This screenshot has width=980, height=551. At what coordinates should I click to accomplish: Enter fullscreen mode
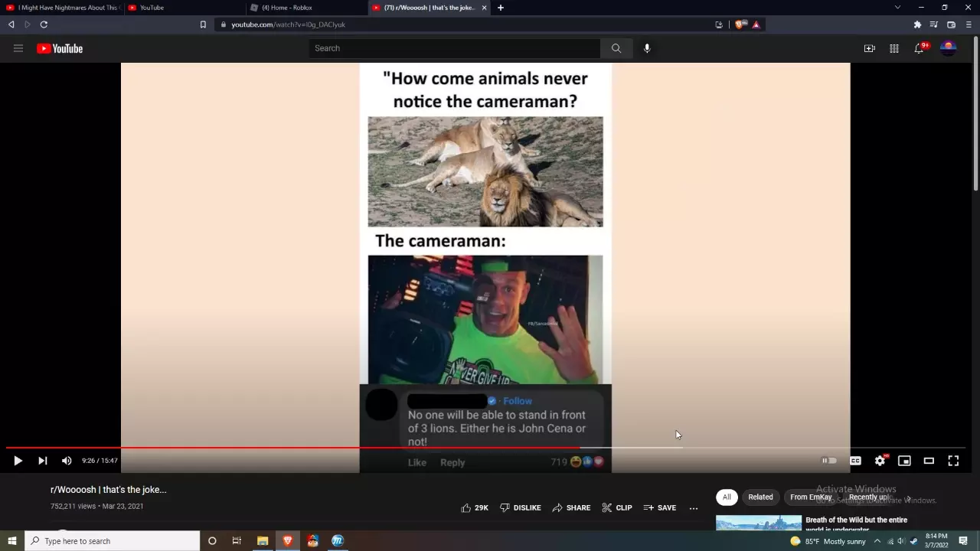pyautogui.click(x=953, y=461)
